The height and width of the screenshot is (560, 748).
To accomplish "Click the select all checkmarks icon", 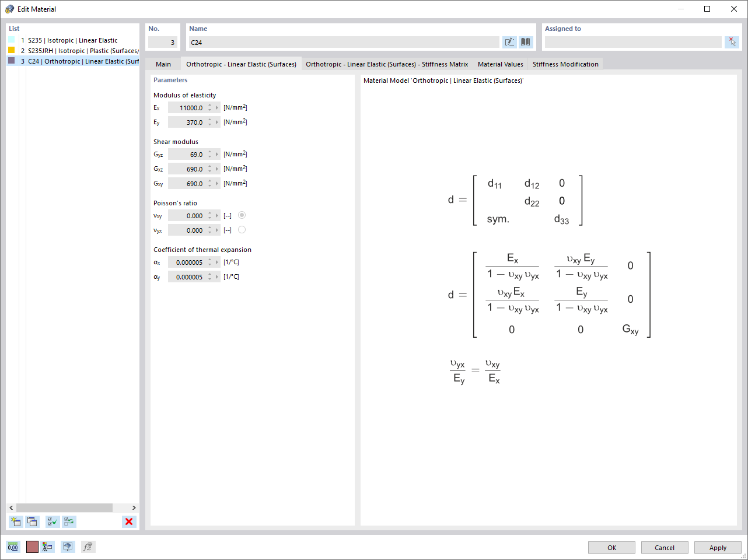I will coord(53,521).
